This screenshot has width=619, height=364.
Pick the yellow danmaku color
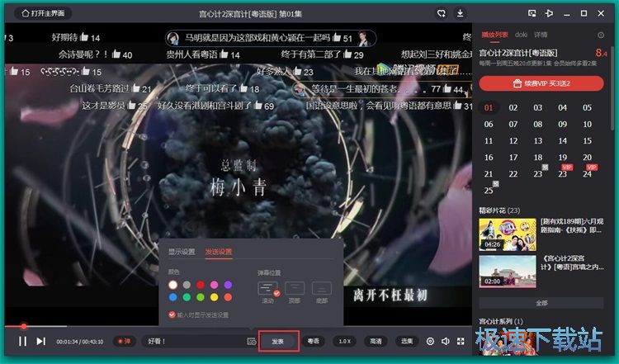pyautogui.click(x=215, y=297)
